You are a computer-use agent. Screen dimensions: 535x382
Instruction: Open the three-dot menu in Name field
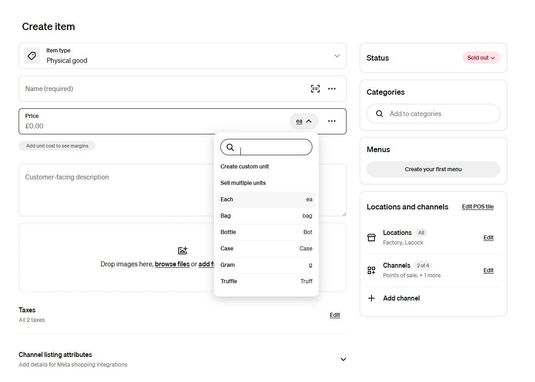pos(332,89)
